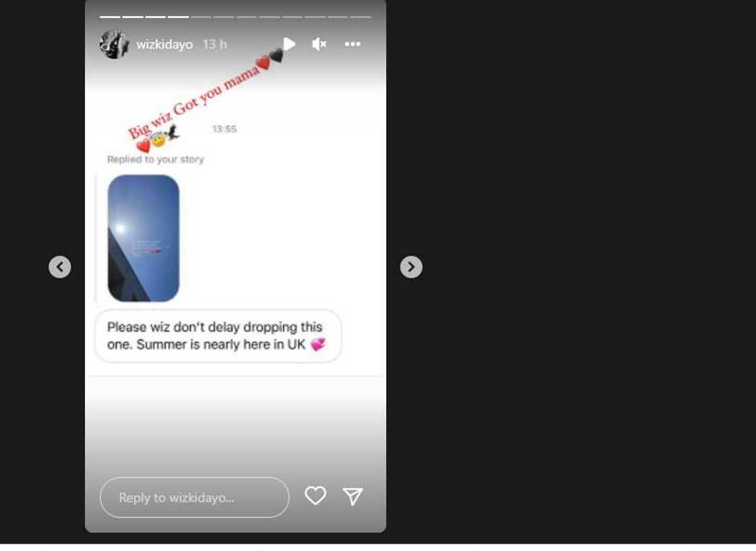Open wizkidayo profile picture
Screen dimensions: 756x551
(x=114, y=45)
